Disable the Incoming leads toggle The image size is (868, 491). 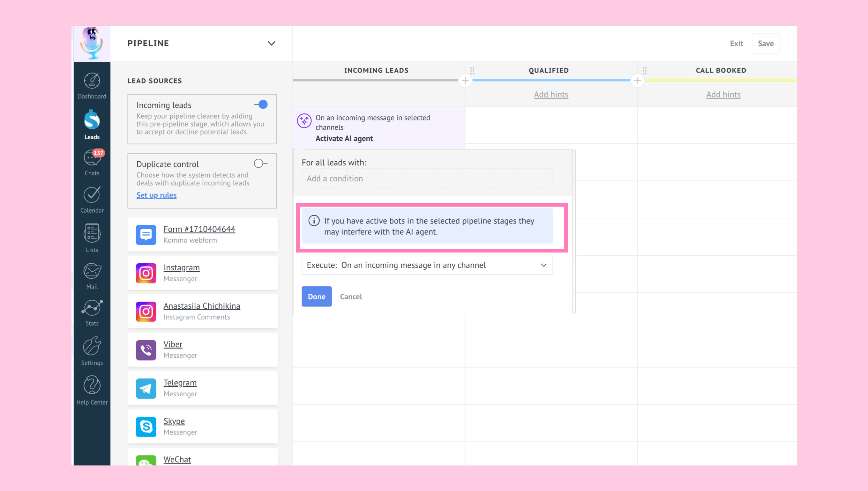pyautogui.click(x=261, y=105)
